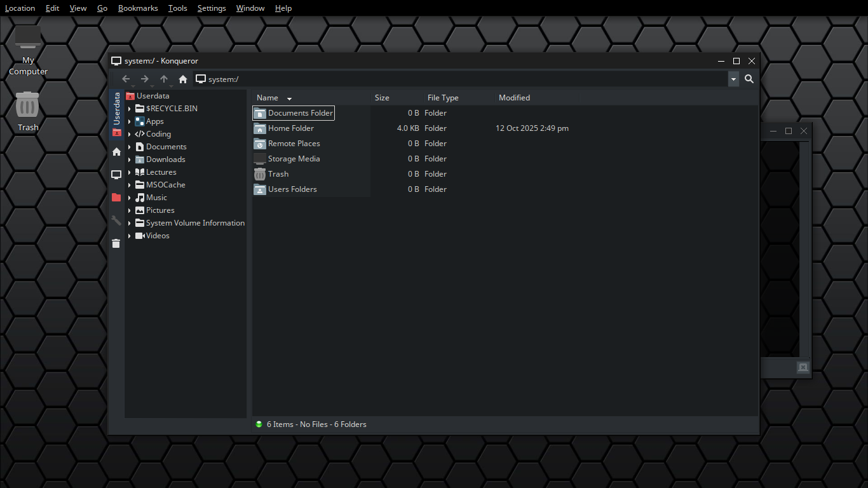The width and height of the screenshot is (868, 488).
Task: Click the Home icon in navigation toolbar
Action: (183, 79)
